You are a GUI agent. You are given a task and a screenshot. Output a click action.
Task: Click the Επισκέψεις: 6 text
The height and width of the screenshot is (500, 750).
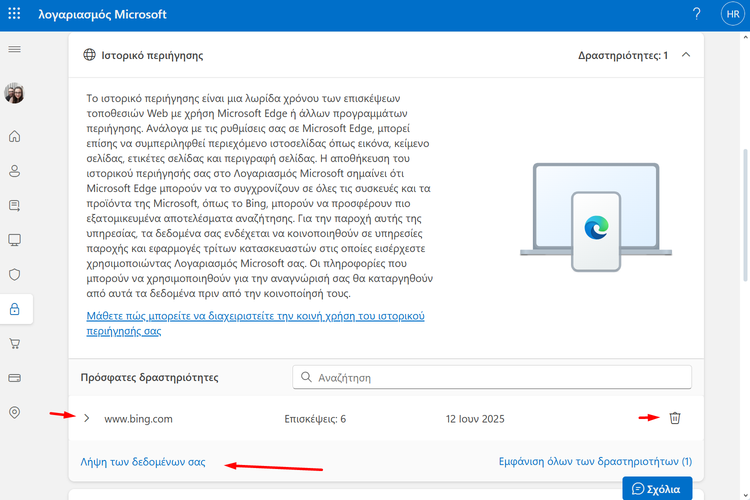pos(315,419)
